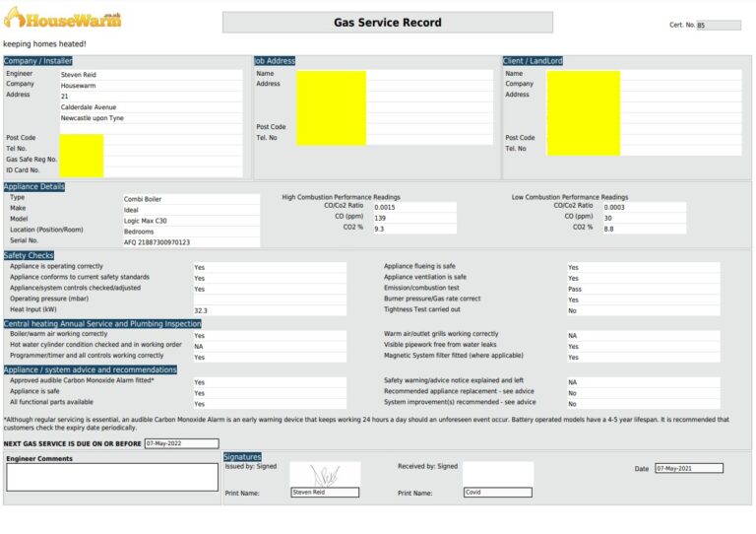The height and width of the screenshot is (534, 756).
Task: Select the Model field Logic Max C30
Action: [x=191, y=221]
